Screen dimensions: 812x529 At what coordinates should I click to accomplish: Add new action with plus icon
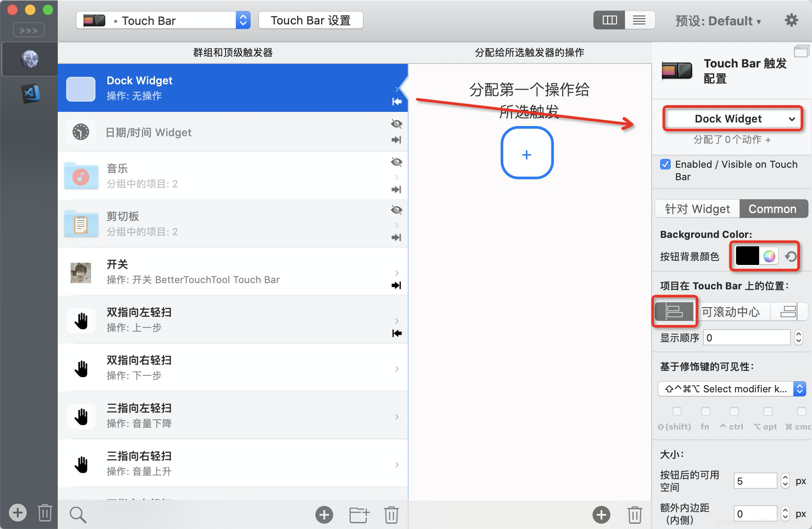tap(601, 515)
